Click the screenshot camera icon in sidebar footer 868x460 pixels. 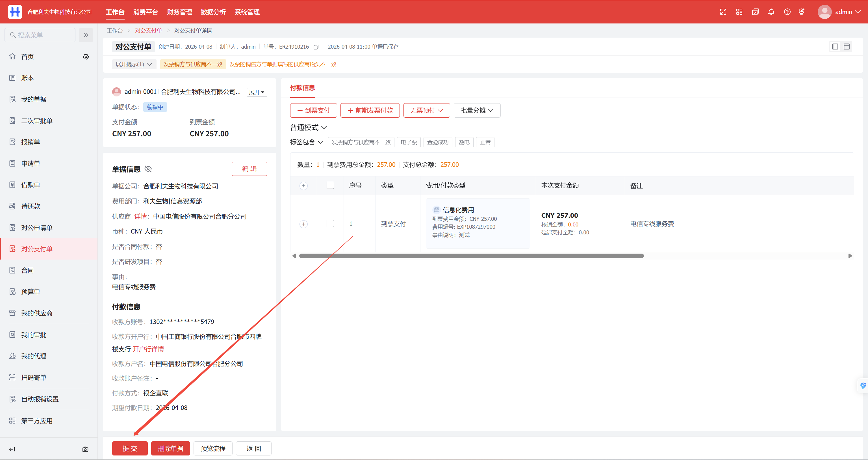tap(85, 449)
